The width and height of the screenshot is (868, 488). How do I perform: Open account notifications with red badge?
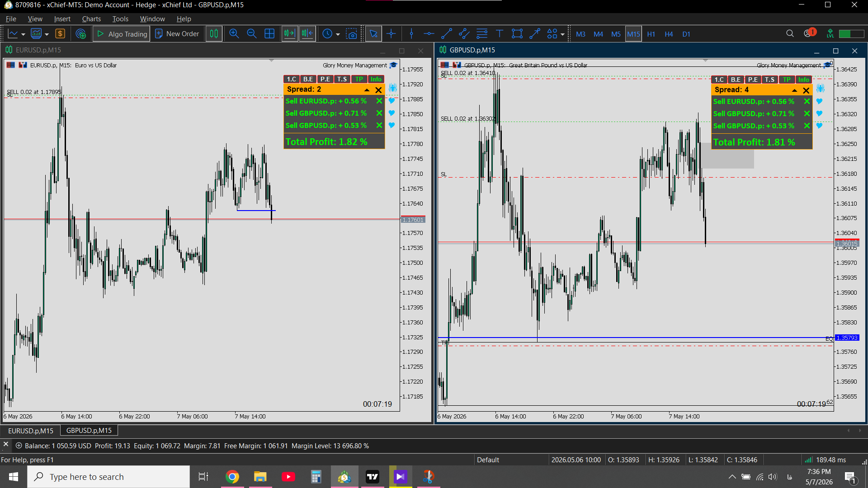809,33
